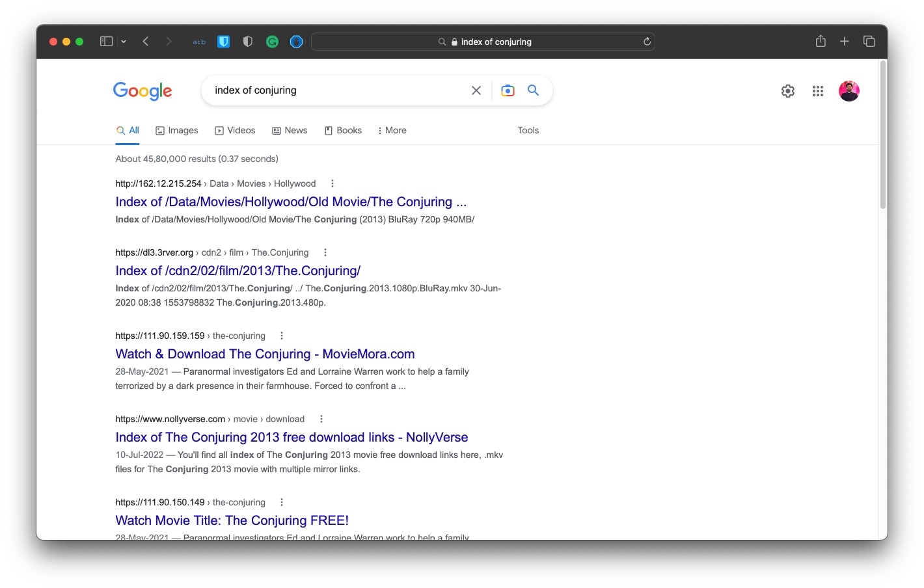Click the About 45,80,000 results text
The width and height of the screenshot is (924, 588).
[197, 159]
